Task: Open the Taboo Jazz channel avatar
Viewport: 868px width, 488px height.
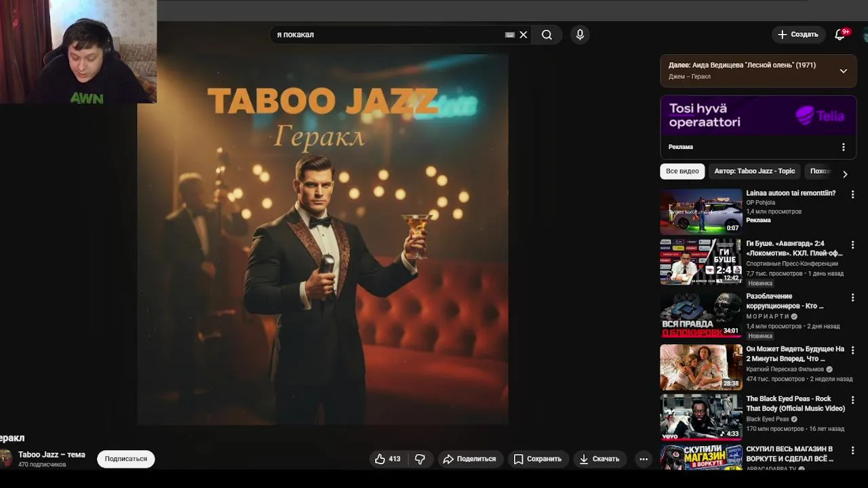Action: [x=5, y=459]
